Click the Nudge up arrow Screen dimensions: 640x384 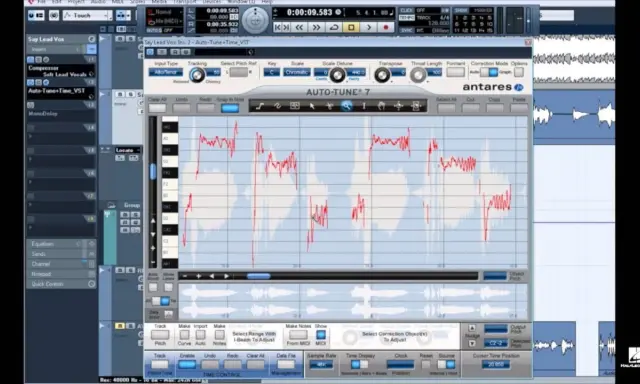pos(472,328)
